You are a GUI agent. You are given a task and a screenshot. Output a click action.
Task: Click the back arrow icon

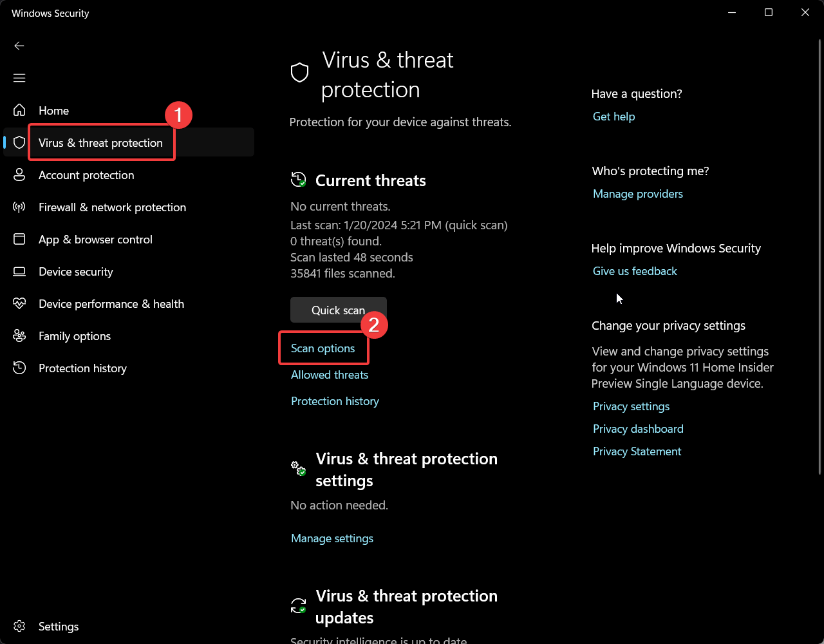click(x=19, y=46)
